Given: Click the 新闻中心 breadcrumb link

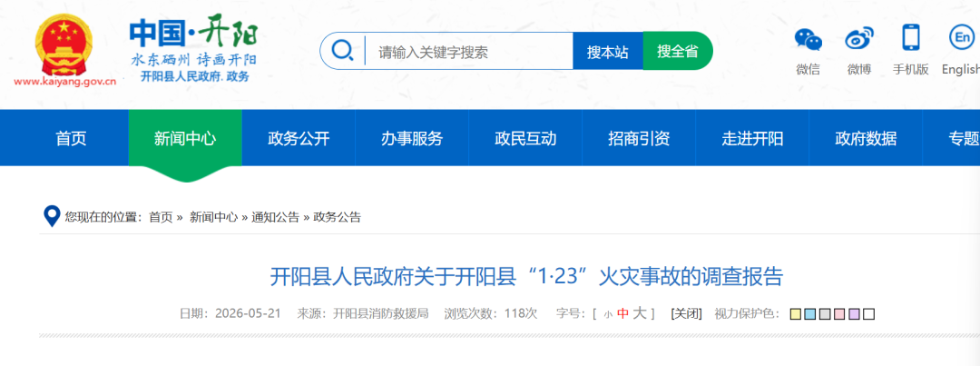Looking at the screenshot, I should pyautogui.click(x=214, y=217).
